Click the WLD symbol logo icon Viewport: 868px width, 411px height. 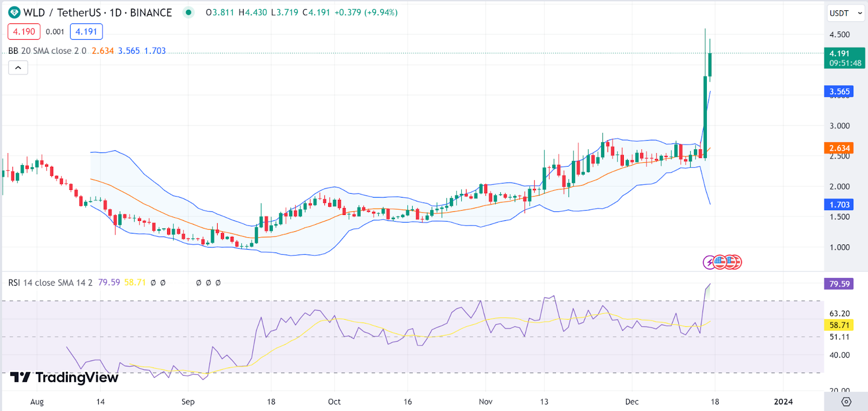tap(14, 12)
